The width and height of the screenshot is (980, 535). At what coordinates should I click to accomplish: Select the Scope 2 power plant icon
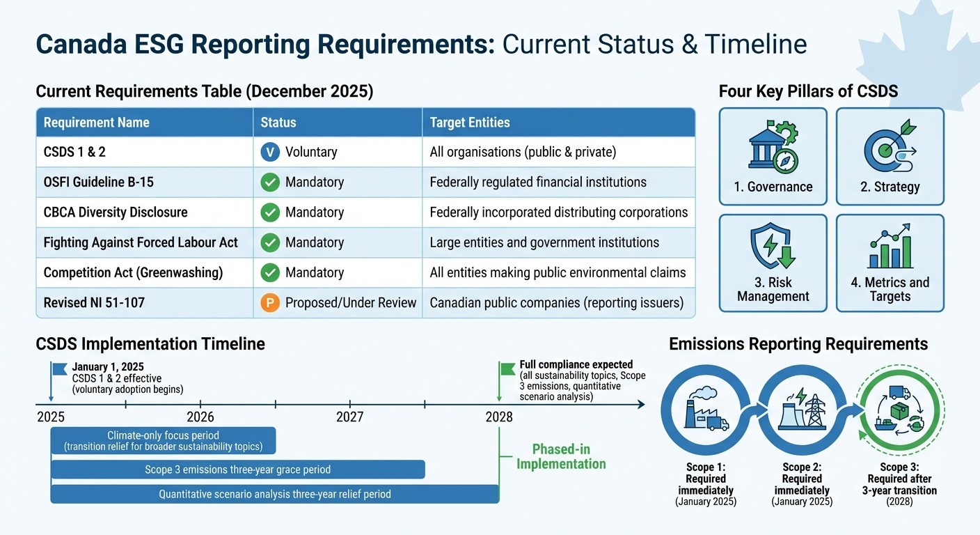(802, 411)
